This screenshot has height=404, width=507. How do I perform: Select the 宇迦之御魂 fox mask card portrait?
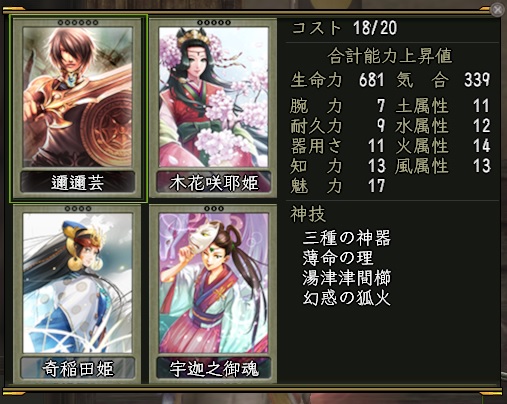(x=213, y=283)
